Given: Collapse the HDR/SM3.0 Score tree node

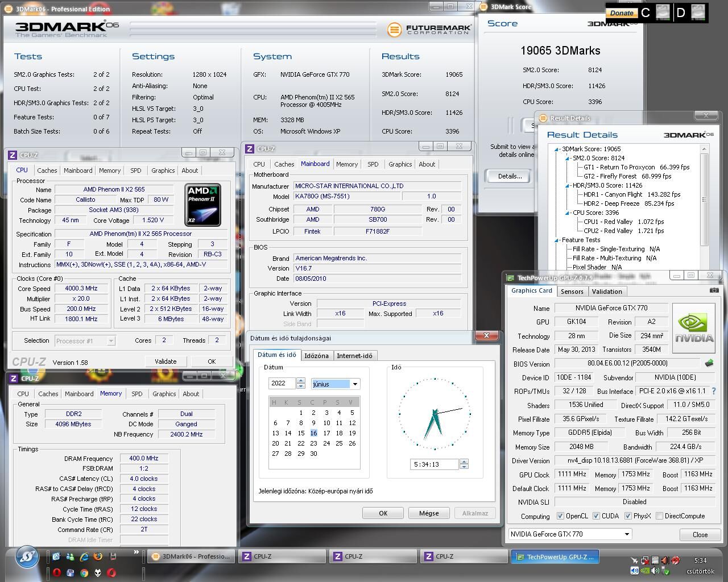Looking at the screenshot, I should point(568,185).
